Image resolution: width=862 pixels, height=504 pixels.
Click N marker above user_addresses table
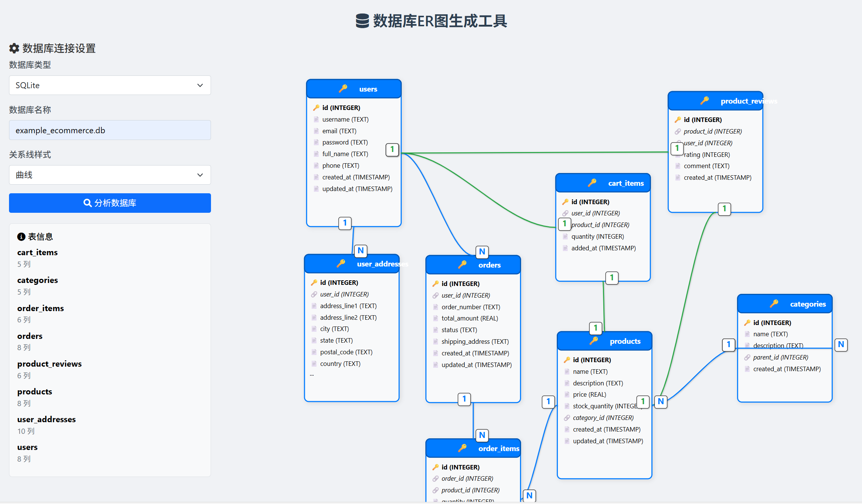[x=361, y=251]
